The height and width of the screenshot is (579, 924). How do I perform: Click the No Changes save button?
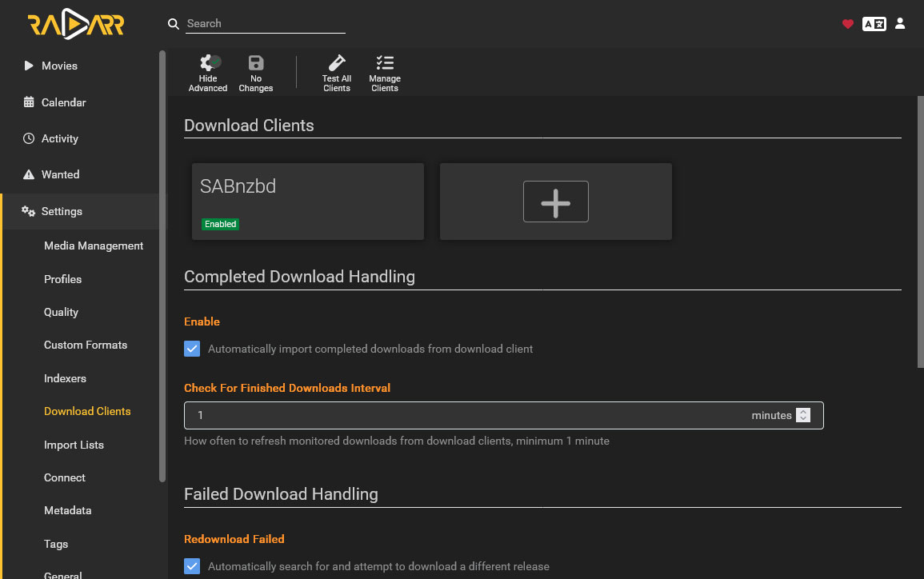[x=256, y=74]
